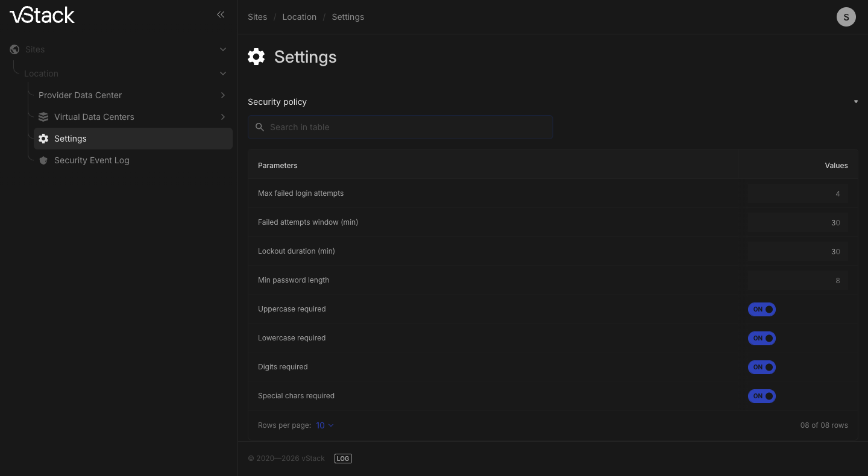Open Security Event Log in sidebar
Image resolution: width=868 pixels, height=476 pixels.
click(92, 160)
